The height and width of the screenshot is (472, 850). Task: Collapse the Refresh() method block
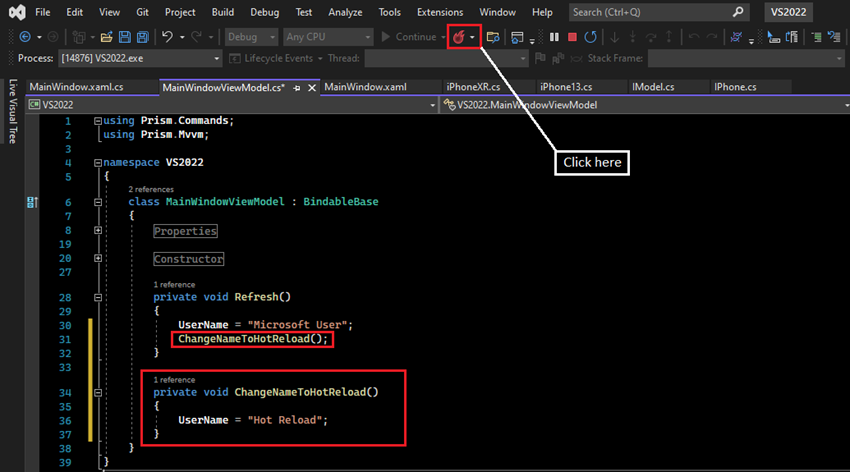[98, 298]
